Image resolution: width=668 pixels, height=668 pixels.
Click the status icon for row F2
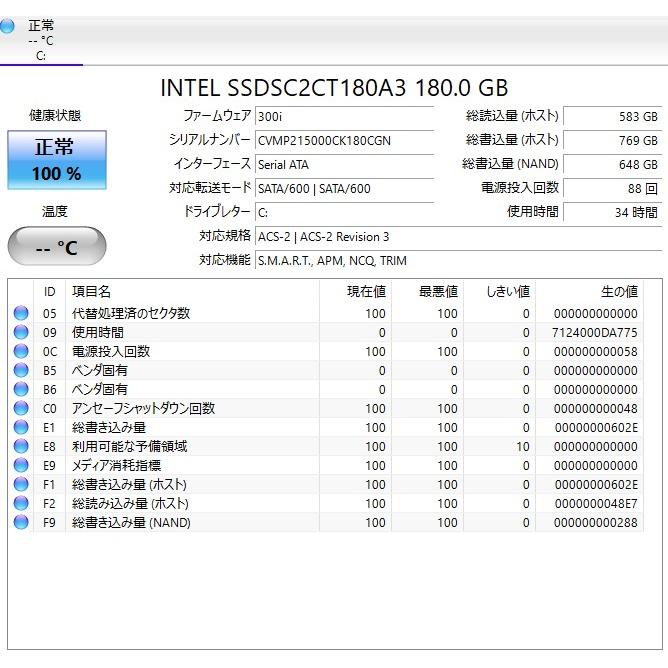[21, 503]
